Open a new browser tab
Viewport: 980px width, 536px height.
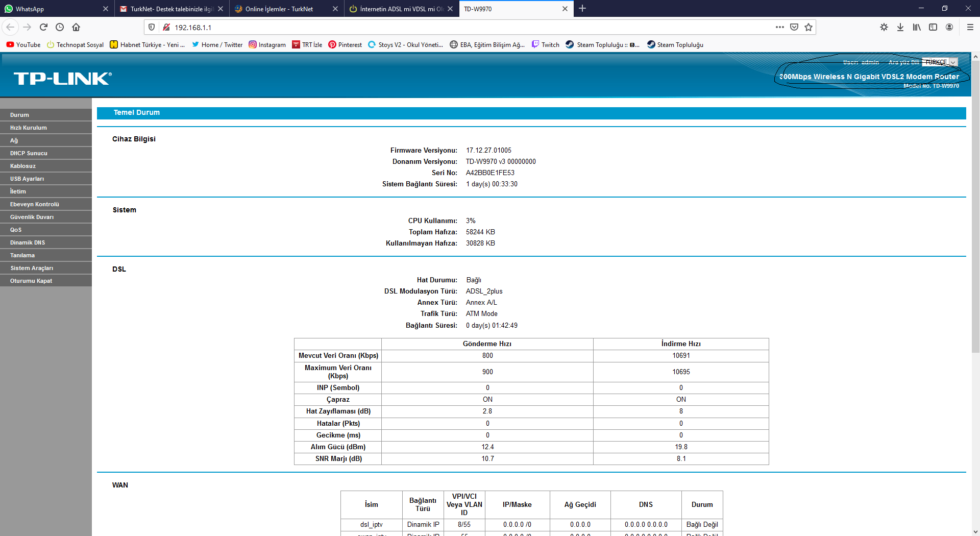click(582, 8)
